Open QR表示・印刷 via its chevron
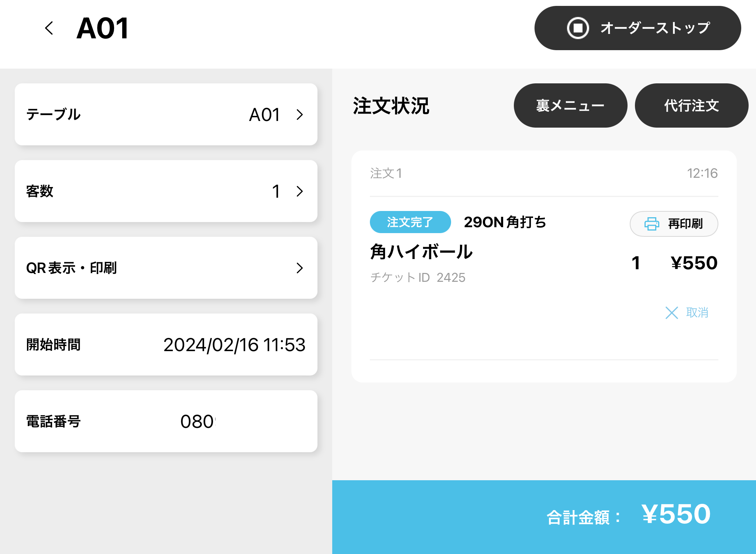Image resolution: width=756 pixels, height=554 pixels. point(300,268)
